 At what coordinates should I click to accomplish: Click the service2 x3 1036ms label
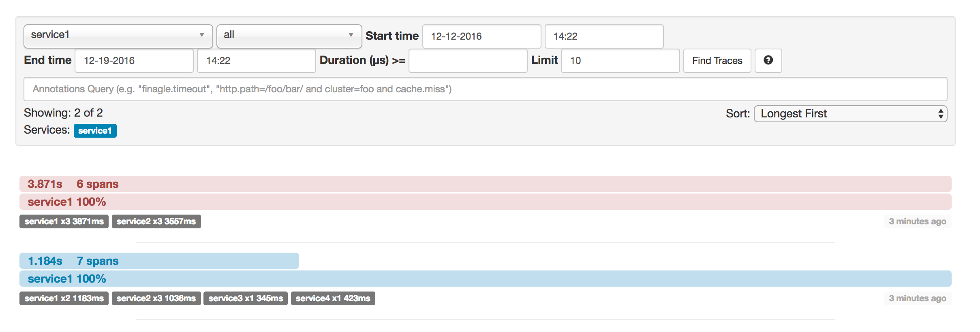pos(156,298)
